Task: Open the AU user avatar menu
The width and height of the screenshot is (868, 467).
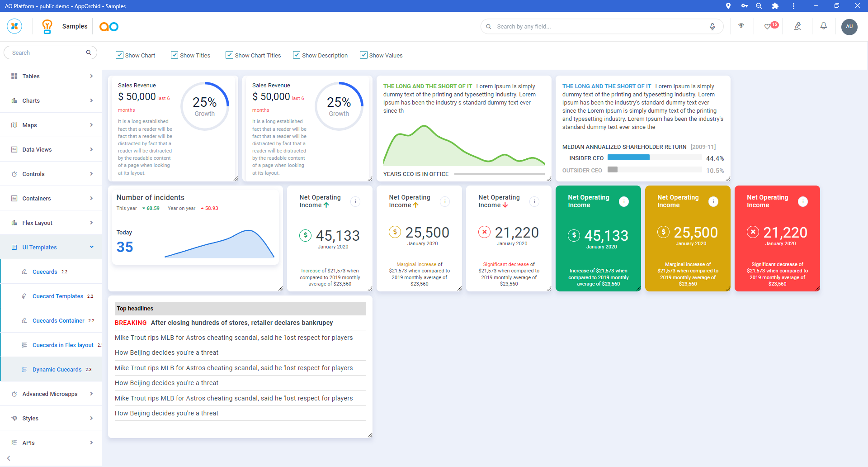Action: pos(849,27)
